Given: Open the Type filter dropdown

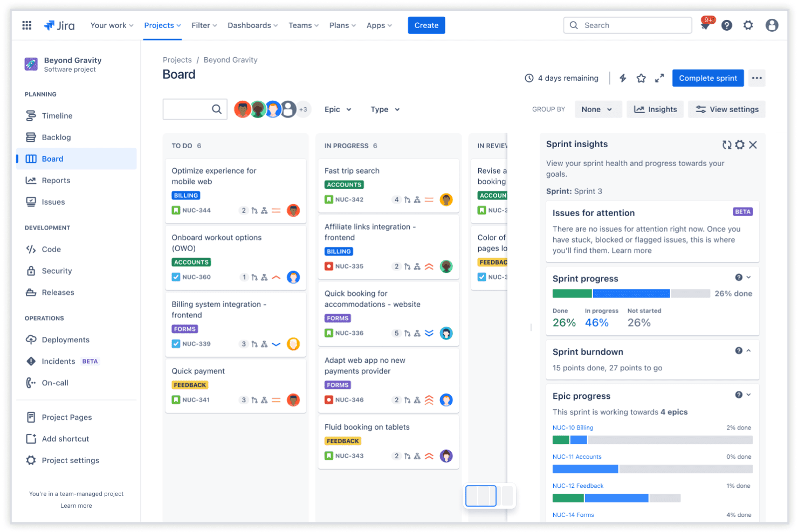Looking at the screenshot, I should click(385, 109).
